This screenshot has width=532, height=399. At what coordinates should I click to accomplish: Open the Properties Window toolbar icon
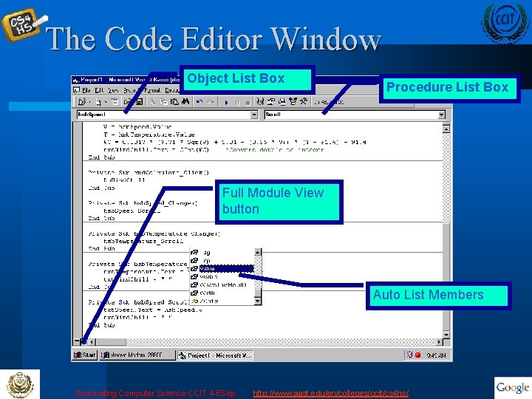tap(271, 101)
